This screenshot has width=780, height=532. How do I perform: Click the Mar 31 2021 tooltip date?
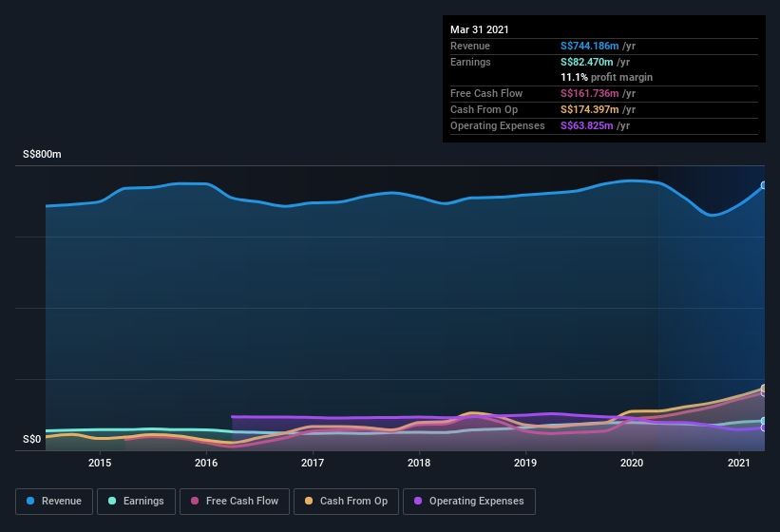(x=480, y=29)
